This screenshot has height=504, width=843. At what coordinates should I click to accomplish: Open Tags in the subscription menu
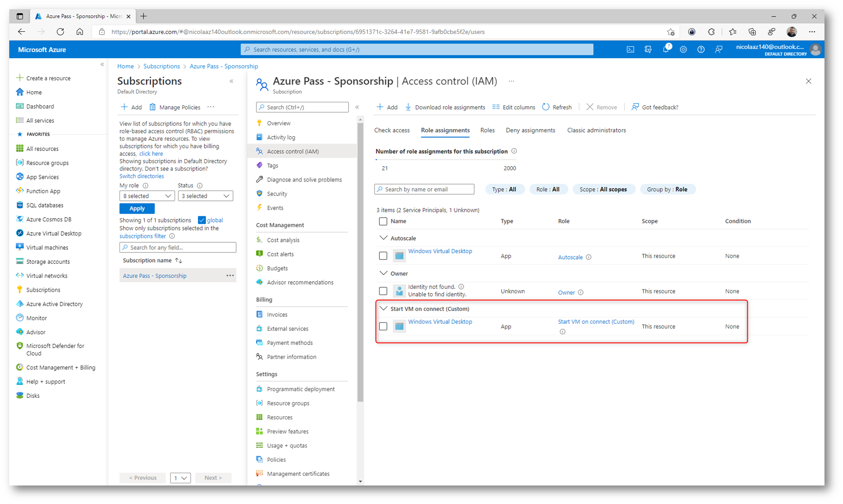[x=272, y=165]
